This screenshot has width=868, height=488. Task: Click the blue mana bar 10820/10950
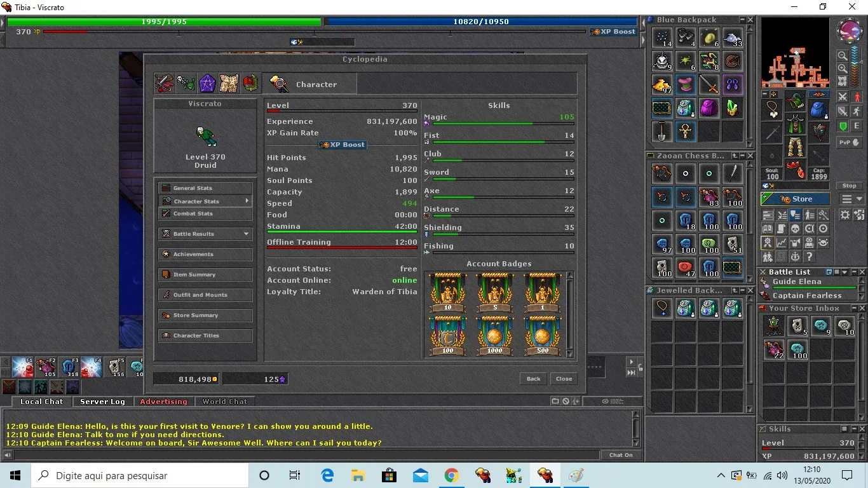point(481,22)
